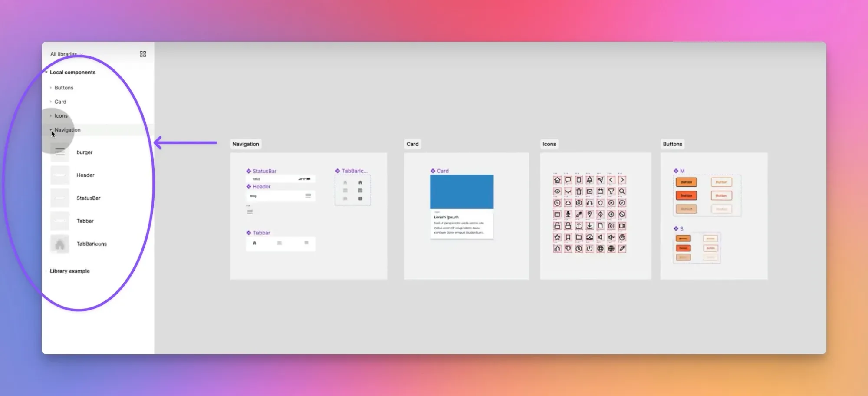Click the home icon in Icons frame
Viewport: 868px width, 396px height.
[x=557, y=180]
